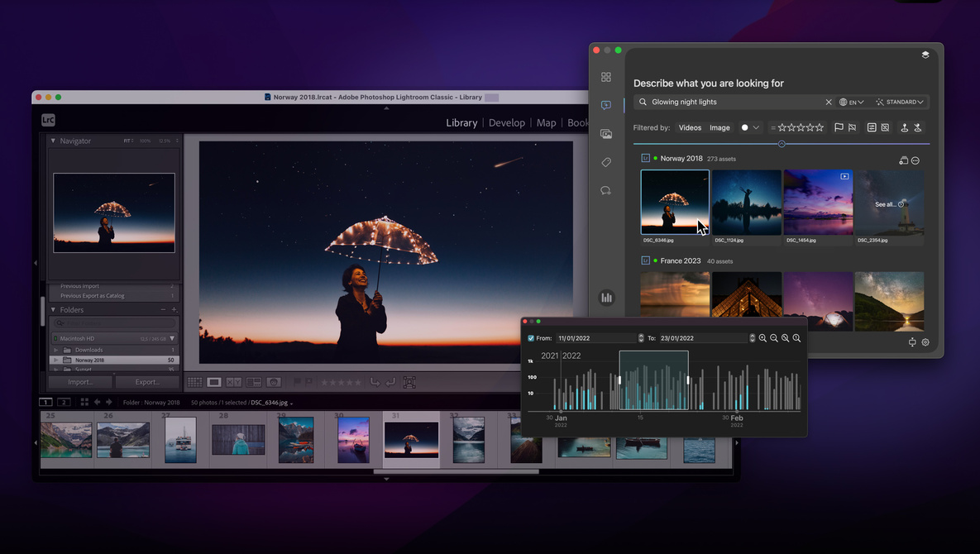This screenshot has height=554, width=980.
Task: Click the left handle of timeline selection
Action: coord(619,380)
